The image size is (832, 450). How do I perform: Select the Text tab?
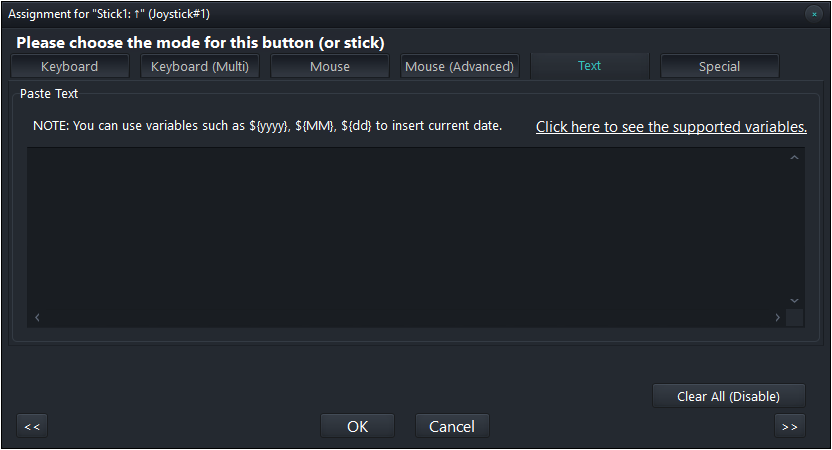pos(589,66)
